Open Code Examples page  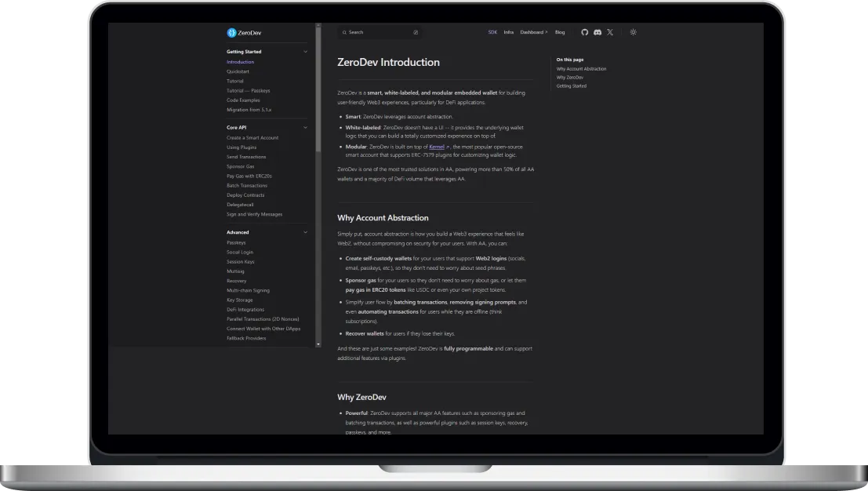(x=243, y=100)
